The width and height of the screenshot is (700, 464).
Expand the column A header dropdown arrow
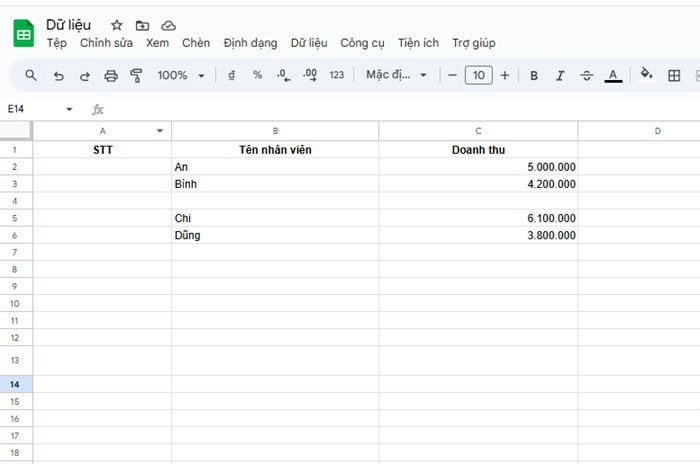pyautogui.click(x=160, y=131)
